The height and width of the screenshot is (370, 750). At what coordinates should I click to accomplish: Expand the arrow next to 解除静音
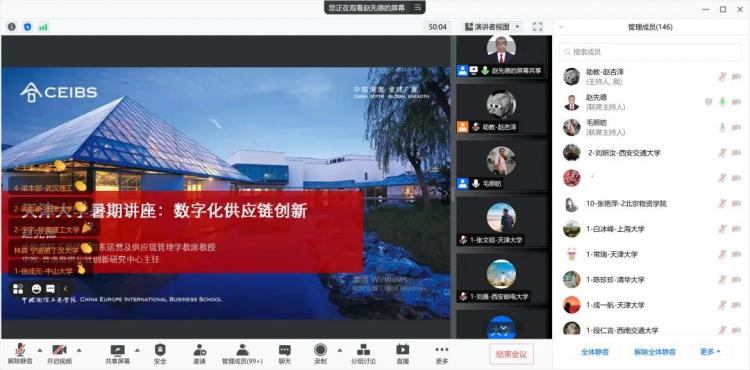[40, 350]
